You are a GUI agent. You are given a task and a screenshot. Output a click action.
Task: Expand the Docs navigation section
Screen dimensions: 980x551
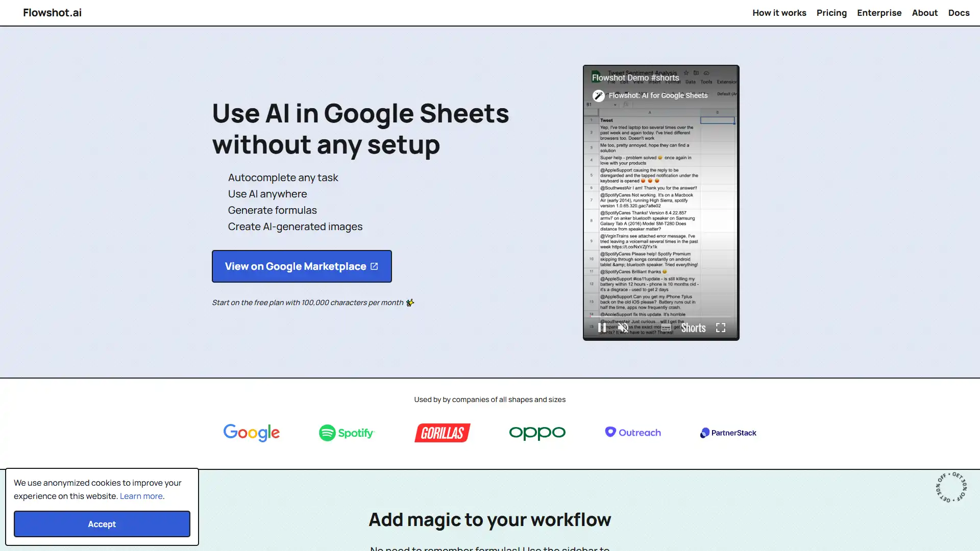tap(959, 12)
